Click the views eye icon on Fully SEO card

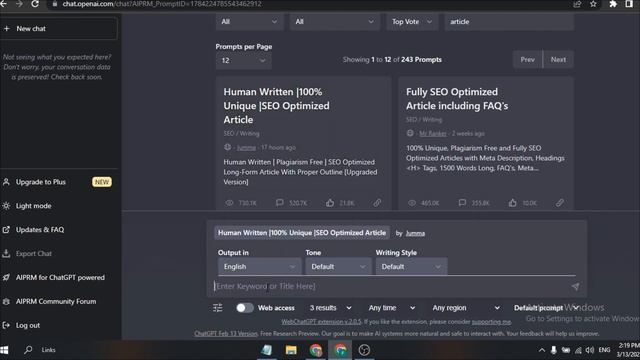412,202
